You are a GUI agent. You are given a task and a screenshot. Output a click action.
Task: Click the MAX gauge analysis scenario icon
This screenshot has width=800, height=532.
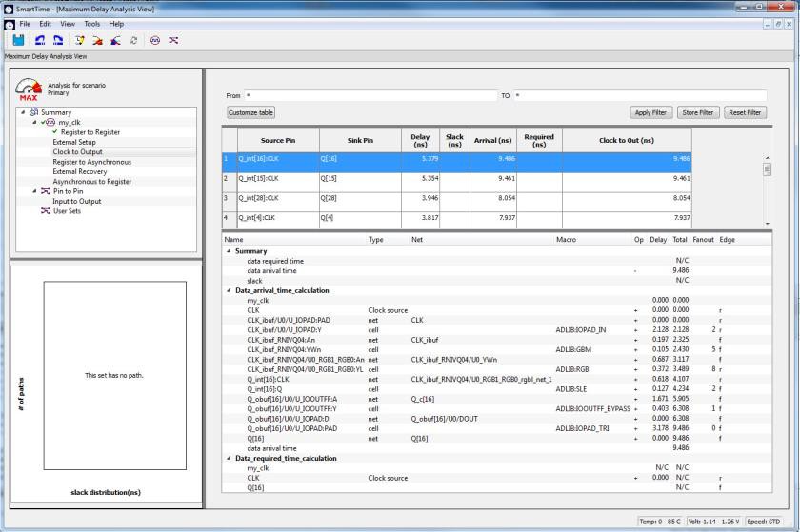[x=28, y=90]
